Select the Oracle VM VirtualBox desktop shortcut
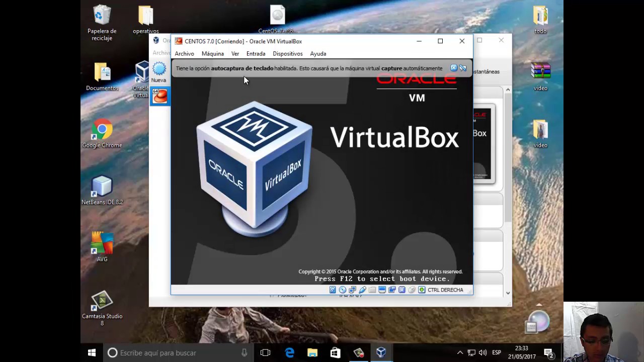Screen dimensions: 644x362 [x=141, y=79]
